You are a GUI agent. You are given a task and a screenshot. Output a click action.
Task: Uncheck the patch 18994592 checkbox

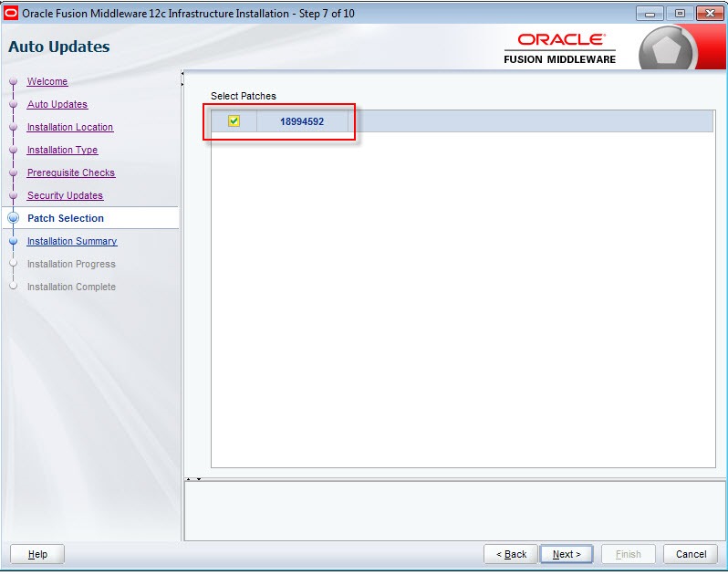tap(234, 121)
